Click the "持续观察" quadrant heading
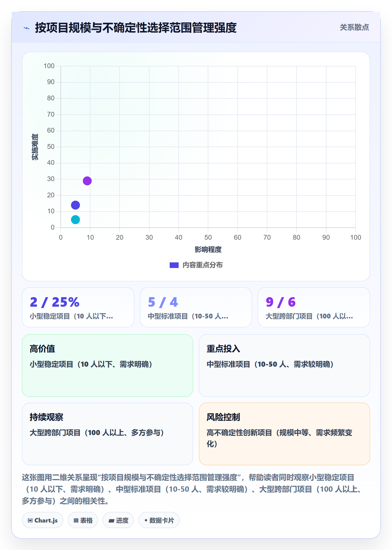392x550 pixels. (46, 417)
